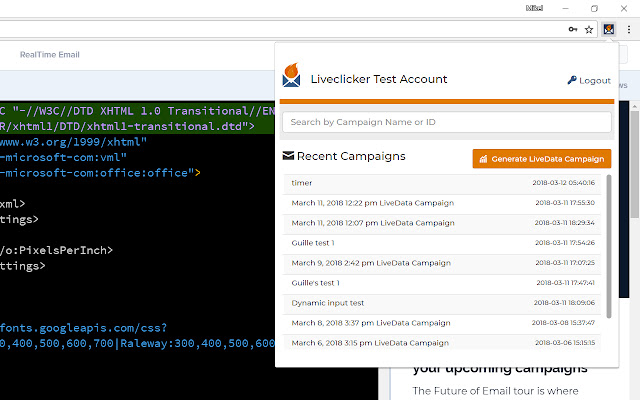
Task: Open the 'timer' campaign
Action: [302, 183]
